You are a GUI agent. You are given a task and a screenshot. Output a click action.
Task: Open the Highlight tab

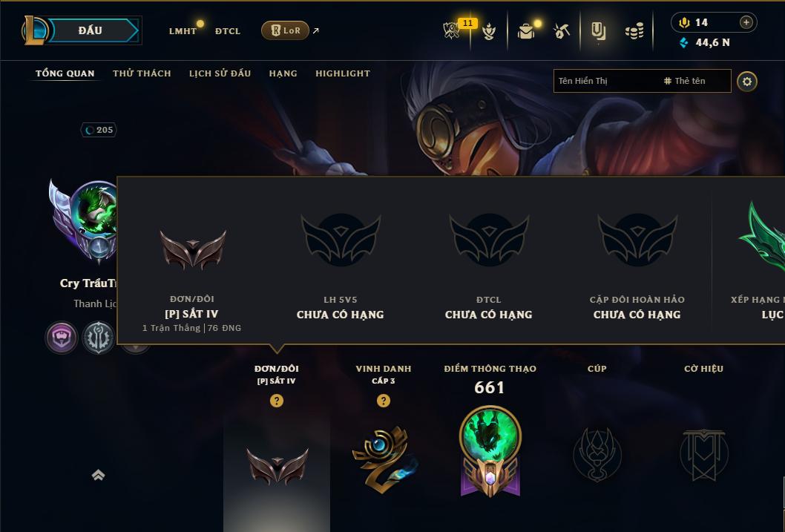(x=343, y=73)
